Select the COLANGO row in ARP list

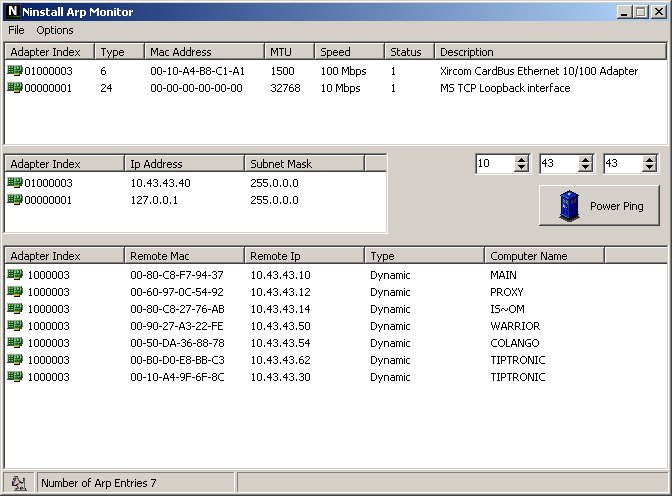click(515, 343)
